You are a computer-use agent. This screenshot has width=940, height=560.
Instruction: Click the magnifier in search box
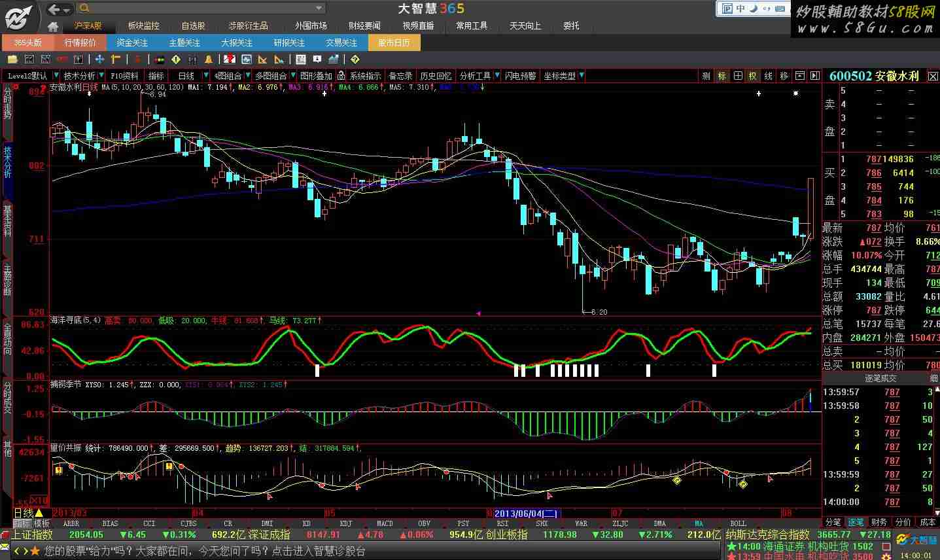click(84, 9)
